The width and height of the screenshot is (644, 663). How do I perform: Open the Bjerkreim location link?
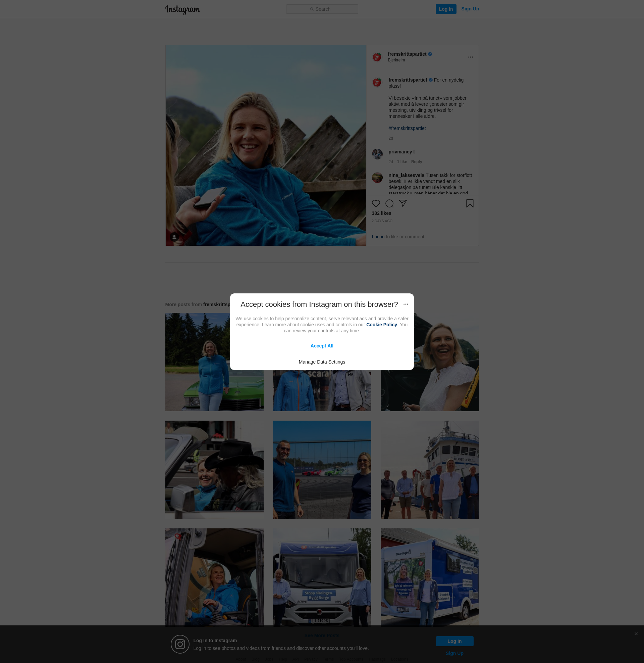pyautogui.click(x=396, y=60)
